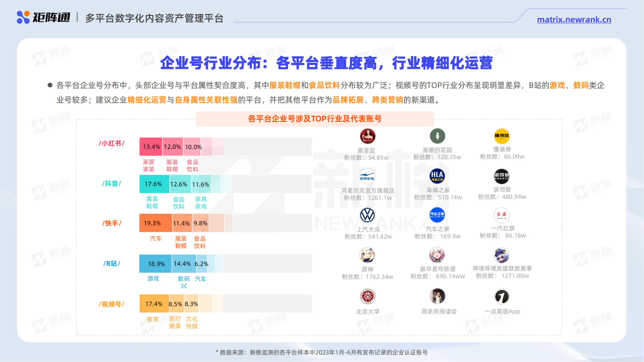Click the 数码3C category label
The height and width of the screenshot is (362, 644).
click(x=184, y=283)
